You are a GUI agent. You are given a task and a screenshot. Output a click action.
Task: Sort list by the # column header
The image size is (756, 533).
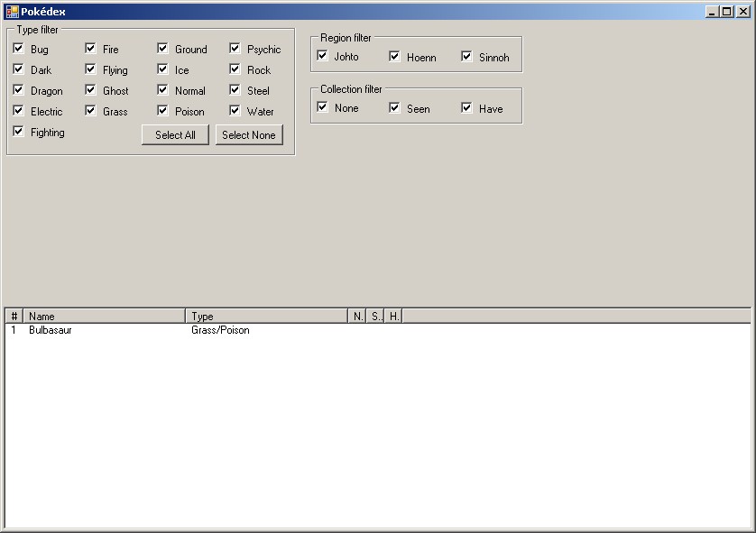click(14, 317)
